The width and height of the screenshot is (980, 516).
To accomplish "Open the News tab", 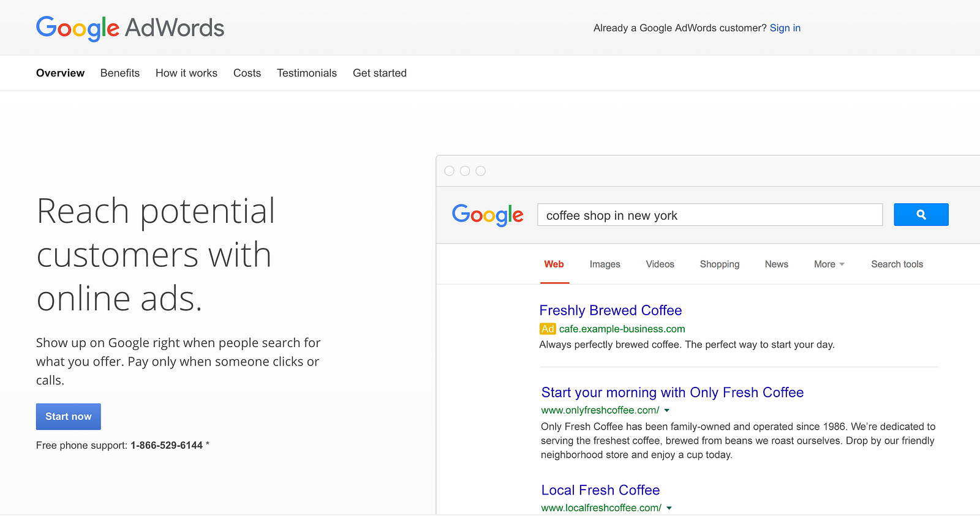I will tap(777, 264).
